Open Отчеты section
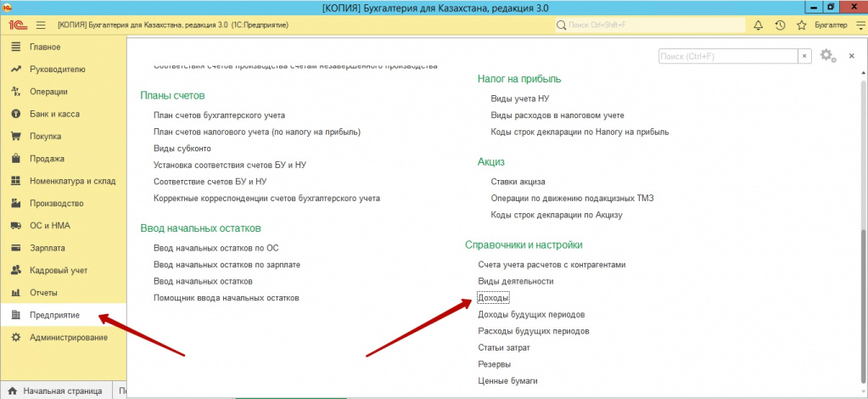The height and width of the screenshot is (399, 868). point(63,293)
